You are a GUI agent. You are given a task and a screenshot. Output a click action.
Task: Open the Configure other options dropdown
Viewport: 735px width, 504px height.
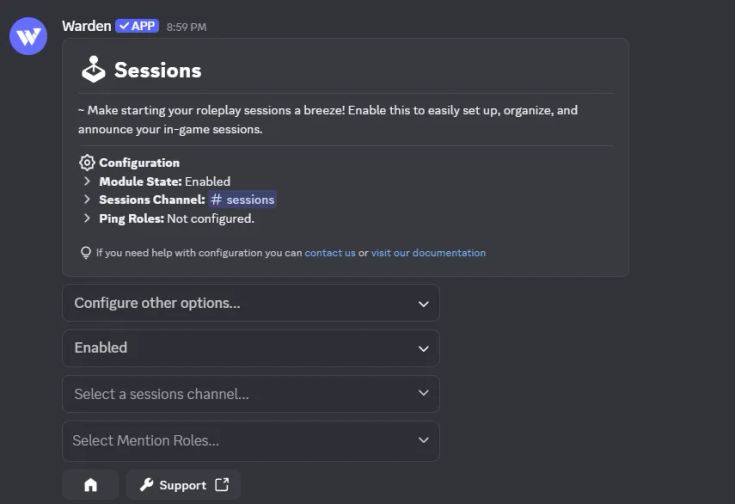point(251,303)
